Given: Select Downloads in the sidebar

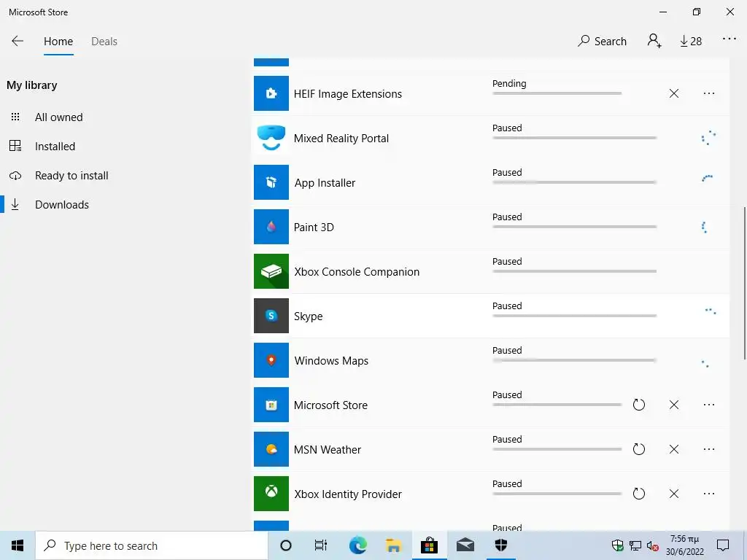Looking at the screenshot, I should click(62, 205).
